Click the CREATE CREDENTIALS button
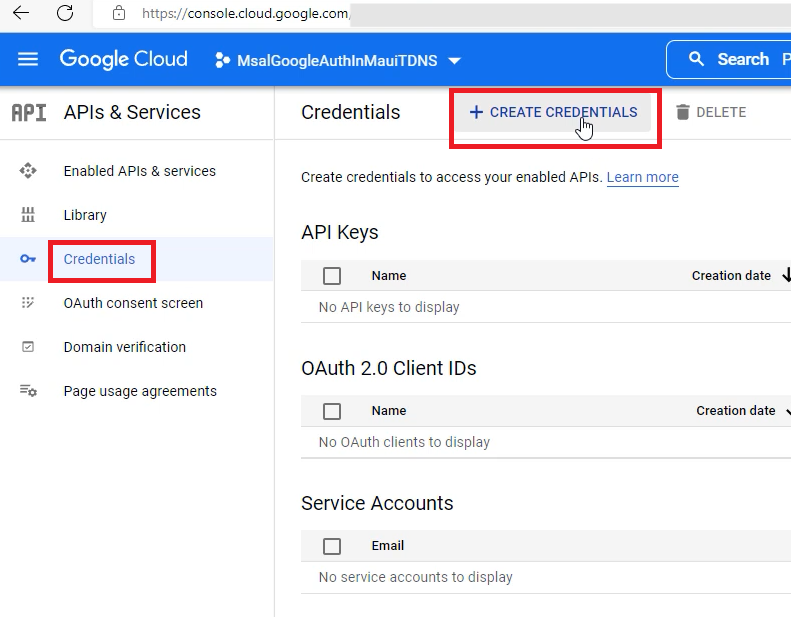Image resolution: width=791 pixels, height=617 pixels. pyautogui.click(x=553, y=112)
